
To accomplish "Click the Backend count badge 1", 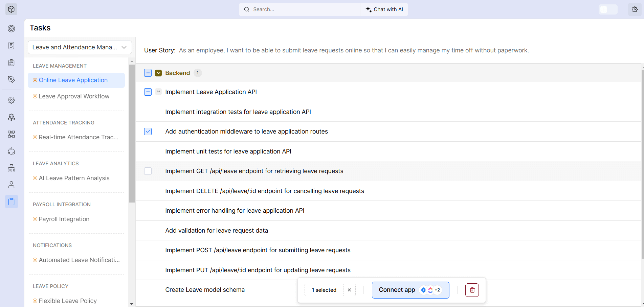I will tap(198, 73).
